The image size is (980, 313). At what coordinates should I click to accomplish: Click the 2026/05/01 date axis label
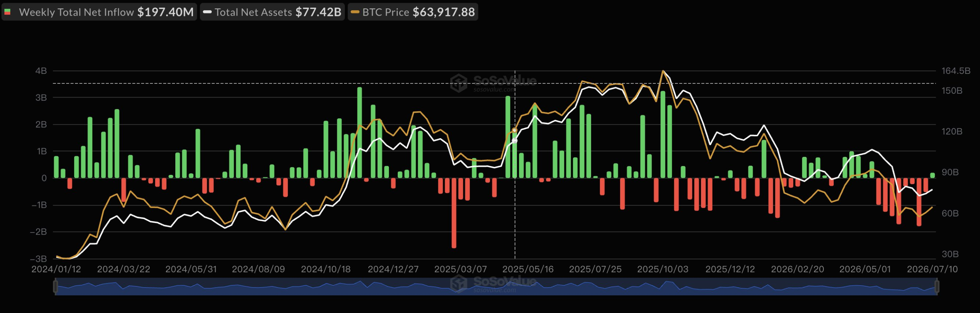pos(865,269)
